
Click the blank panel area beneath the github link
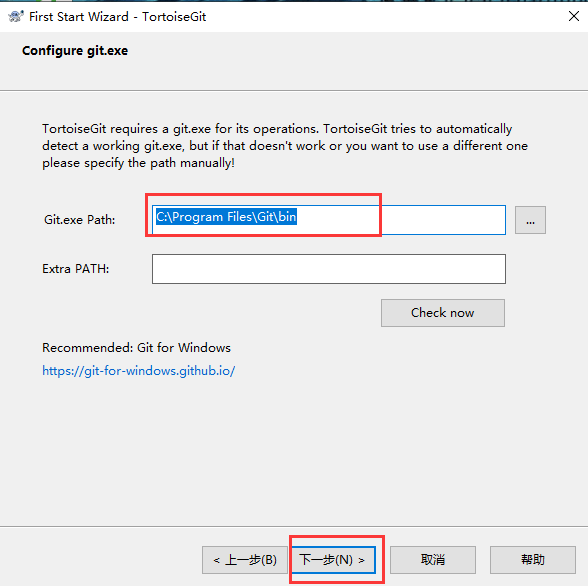pyautogui.click(x=294, y=450)
